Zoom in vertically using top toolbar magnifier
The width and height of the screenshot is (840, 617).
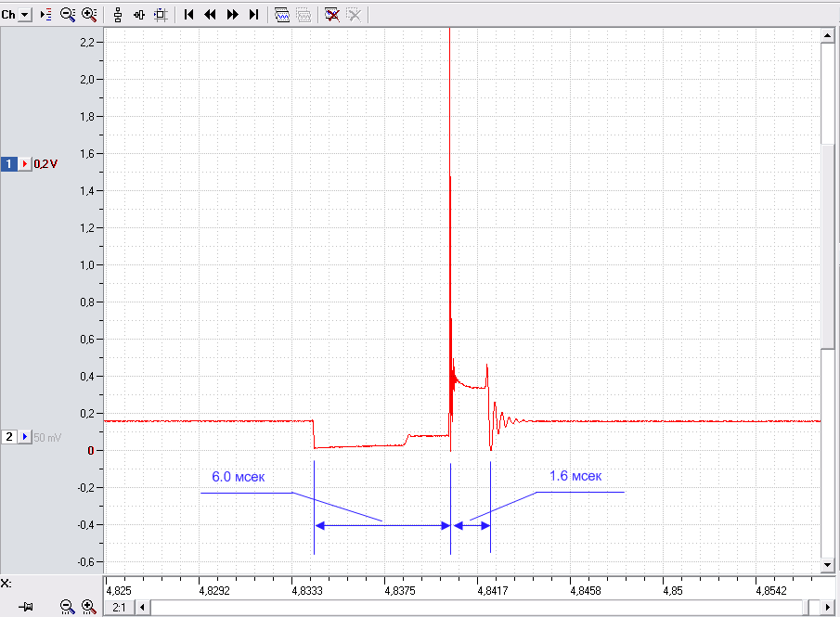pyautogui.click(x=89, y=15)
